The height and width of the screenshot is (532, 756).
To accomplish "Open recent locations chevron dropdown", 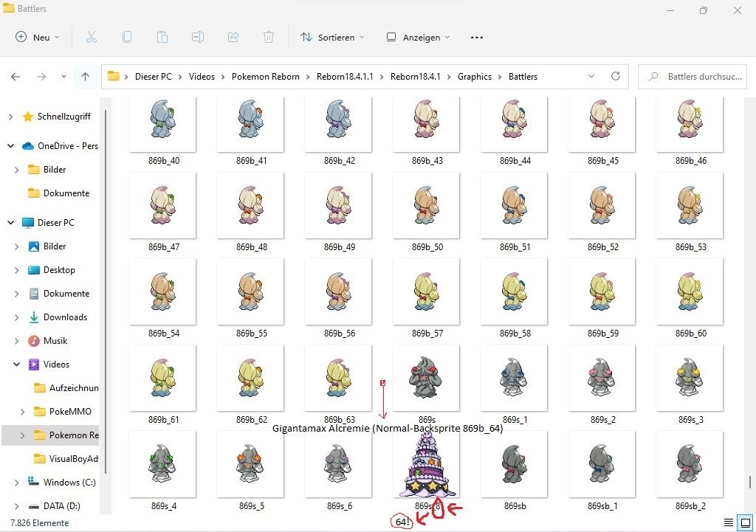I will click(63, 77).
